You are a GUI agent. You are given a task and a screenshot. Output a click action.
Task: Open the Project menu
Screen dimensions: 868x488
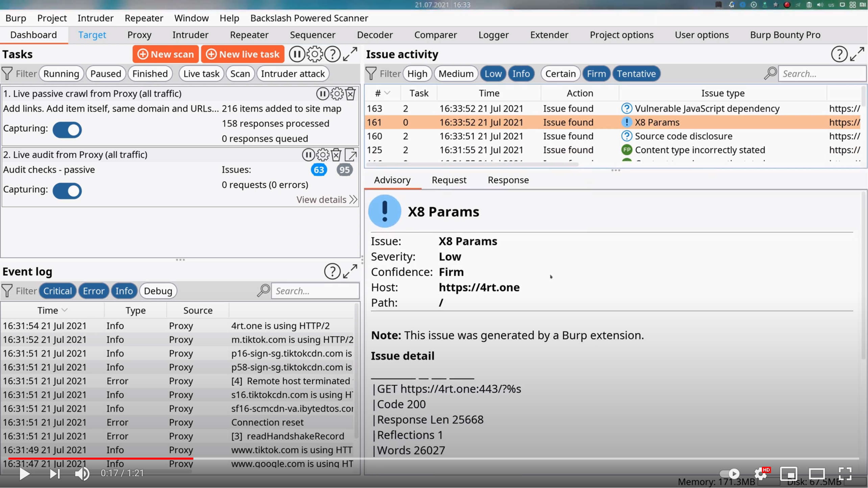(52, 18)
